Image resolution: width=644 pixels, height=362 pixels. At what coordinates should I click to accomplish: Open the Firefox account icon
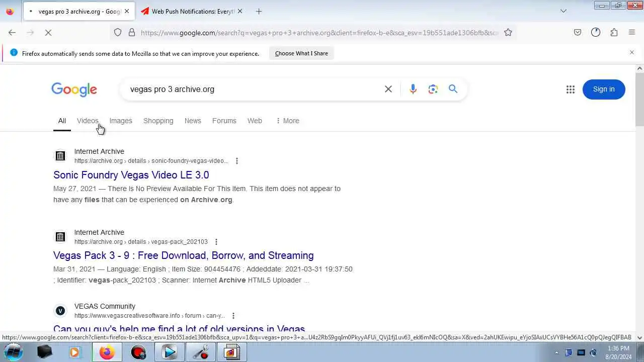click(596, 33)
